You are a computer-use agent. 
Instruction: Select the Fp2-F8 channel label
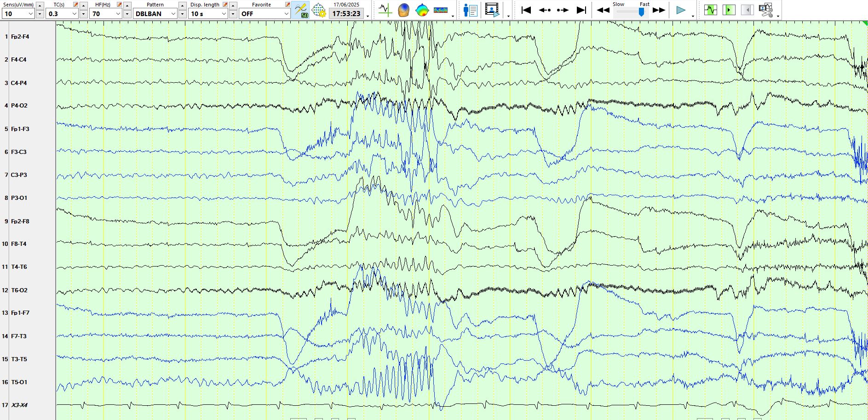coord(20,221)
